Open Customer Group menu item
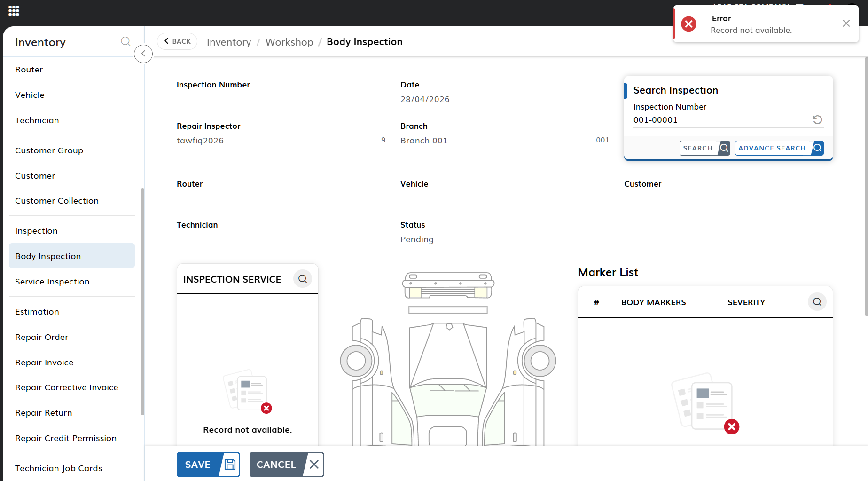The height and width of the screenshot is (481, 868). 71,150
